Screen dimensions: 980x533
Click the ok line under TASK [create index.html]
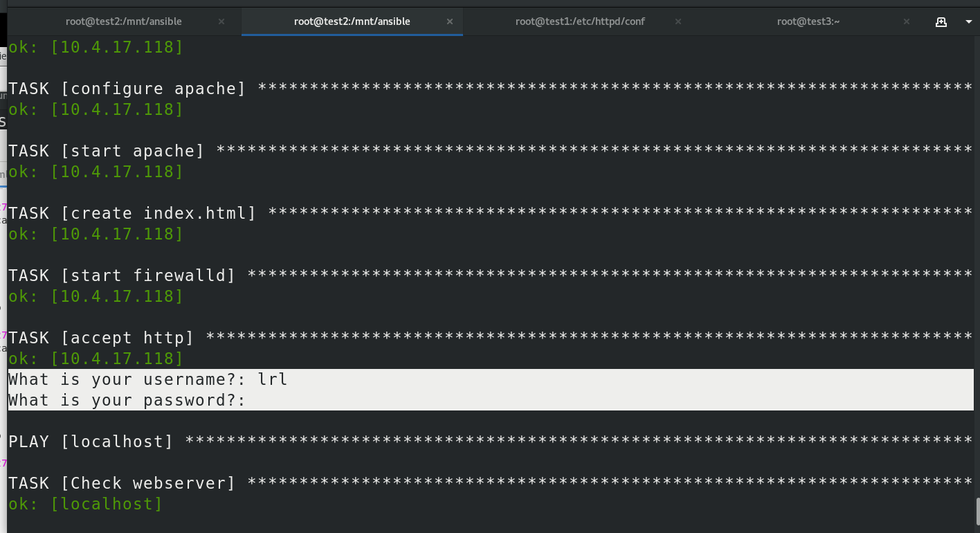point(96,234)
